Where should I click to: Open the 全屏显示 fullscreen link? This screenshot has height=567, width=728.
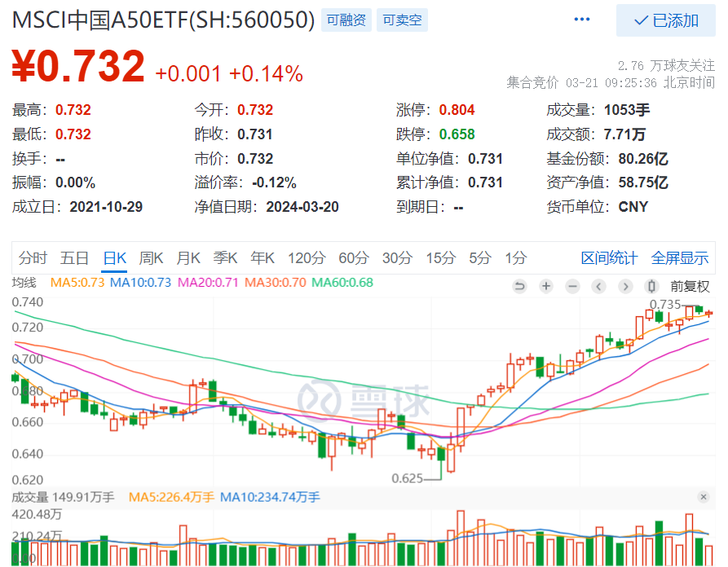pos(680,257)
